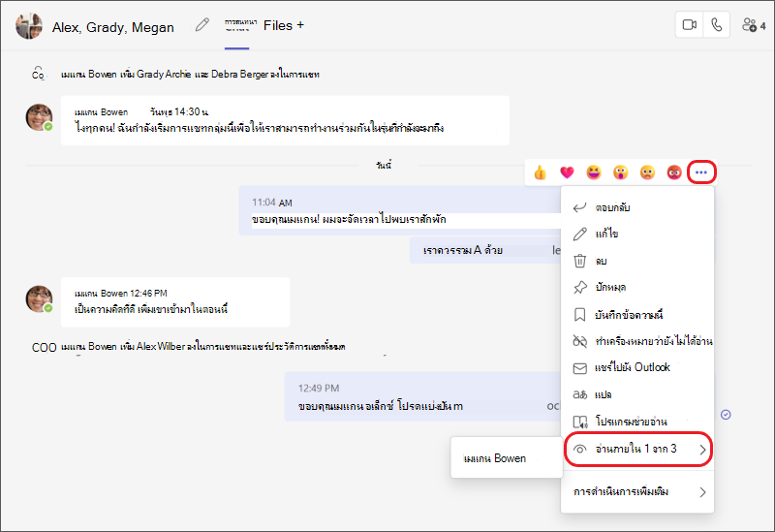
Task: Start an audio call
Action: (x=716, y=25)
